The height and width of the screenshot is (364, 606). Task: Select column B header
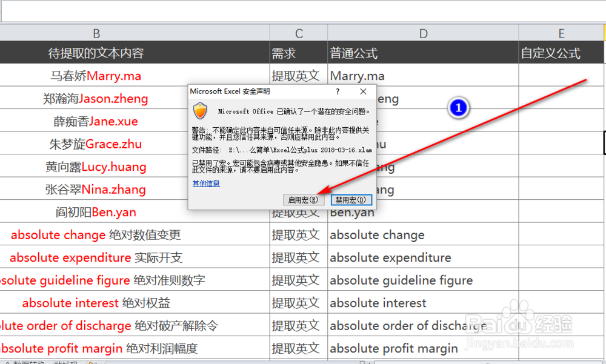pos(96,33)
